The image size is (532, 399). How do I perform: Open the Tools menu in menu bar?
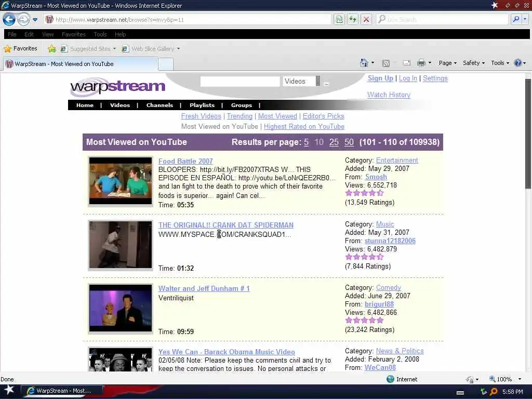point(100,34)
